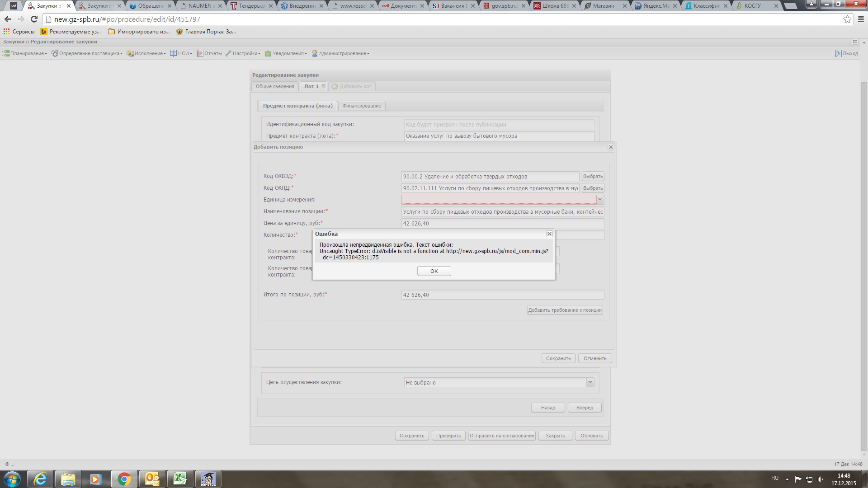Click the Windows Start button
This screenshot has height=488, width=868.
tap(12, 479)
